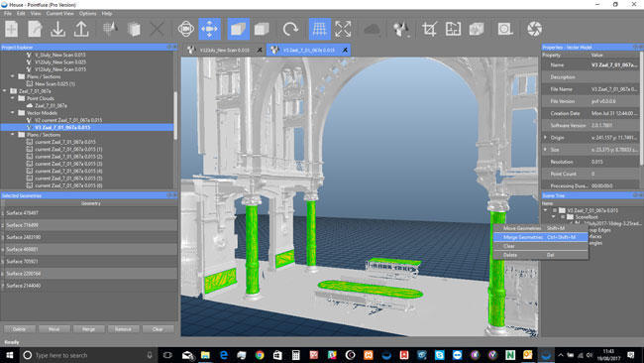
Task: Click the convert point cloud toolbar icon
Action: [x=110, y=29]
